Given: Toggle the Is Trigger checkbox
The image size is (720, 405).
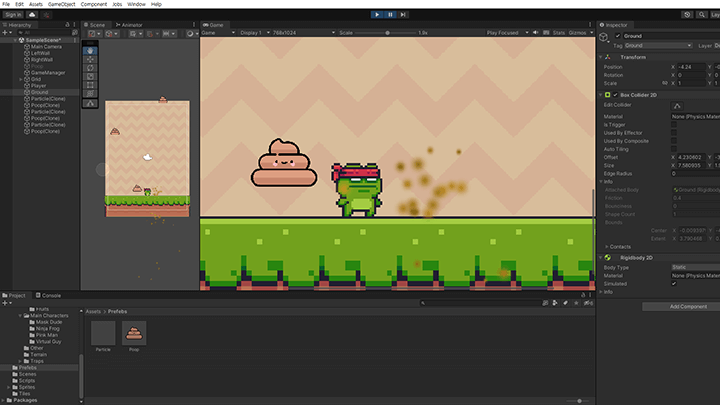Looking at the screenshot, I should [674, 125].
